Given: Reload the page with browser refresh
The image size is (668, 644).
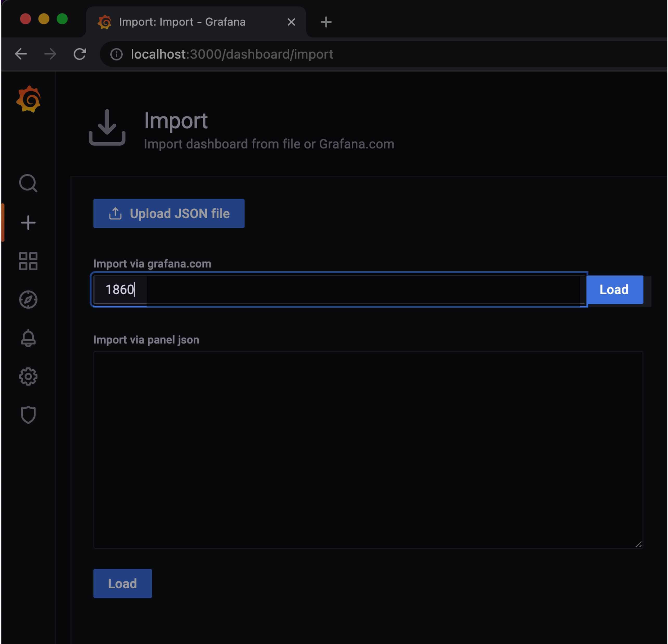Looking at the screenshot, I should point(80,54).
